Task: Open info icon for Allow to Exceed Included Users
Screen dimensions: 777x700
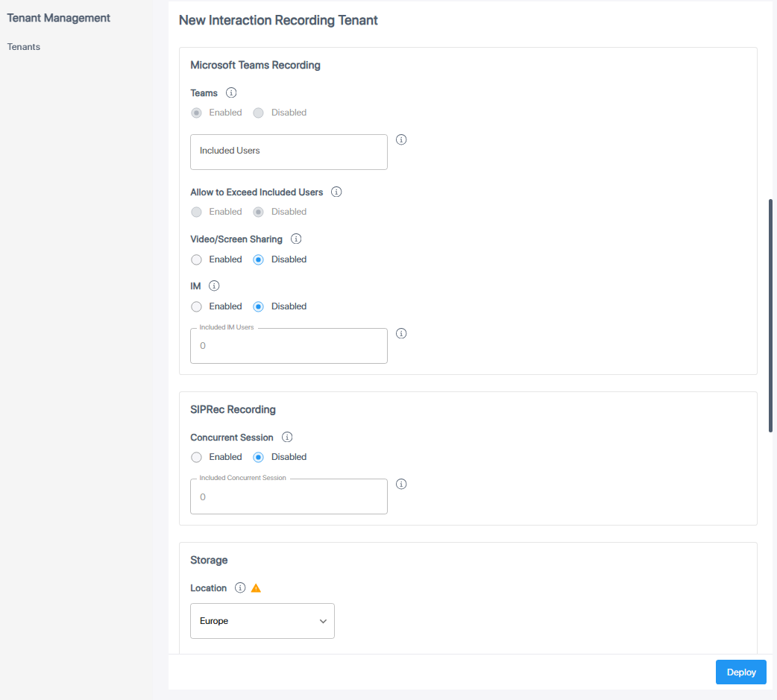Action: [x=336, y=192]
